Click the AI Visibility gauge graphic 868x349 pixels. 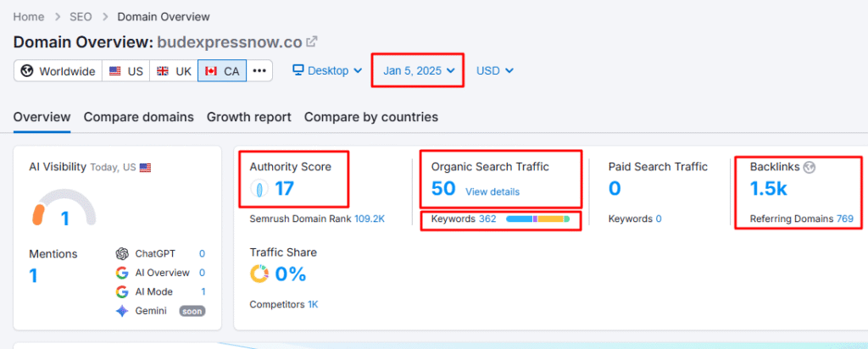(64, 208)
